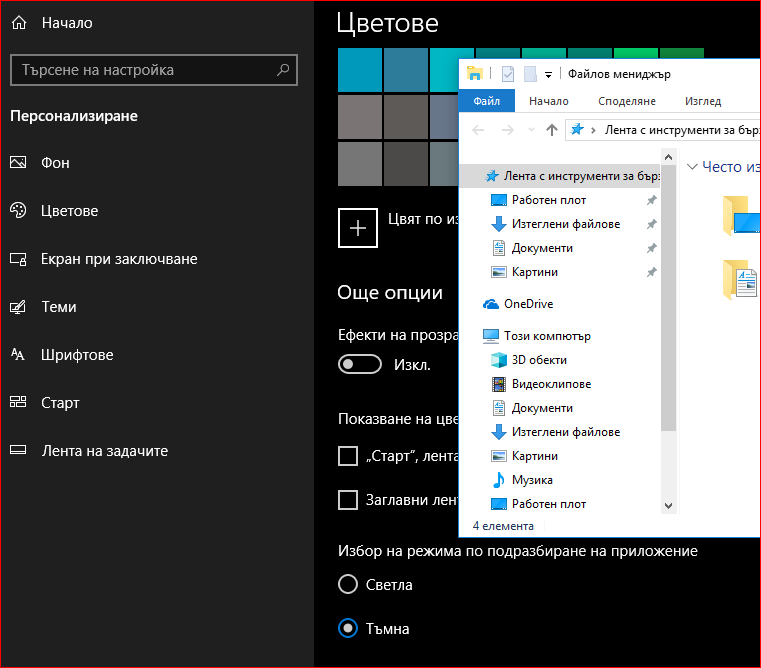Pick the steel blue swatch in top row
The height and width of the screenshot is (668, 761).
tap(406, 70)
